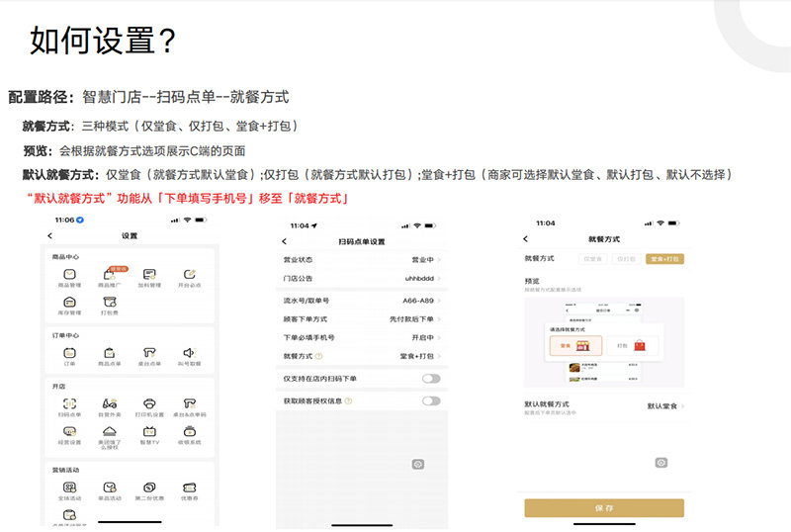
Task: Tap the help icon beside 就餐方式
Action: point(318,356)
